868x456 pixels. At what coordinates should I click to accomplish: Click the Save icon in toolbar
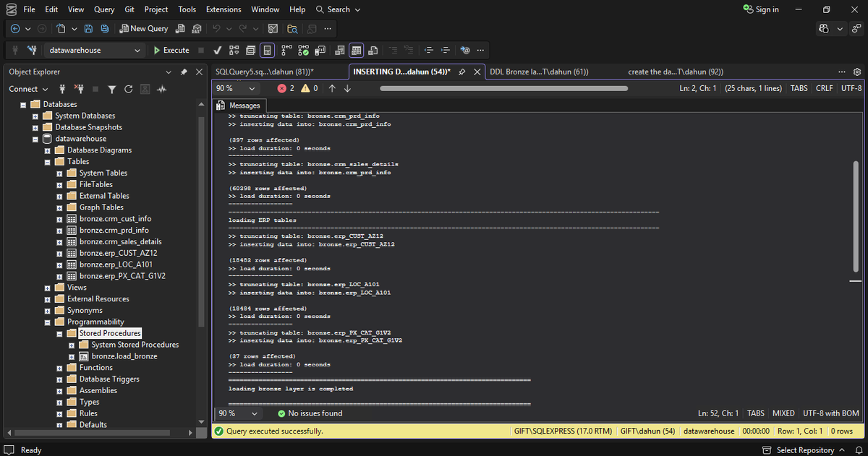pos(88,29)
